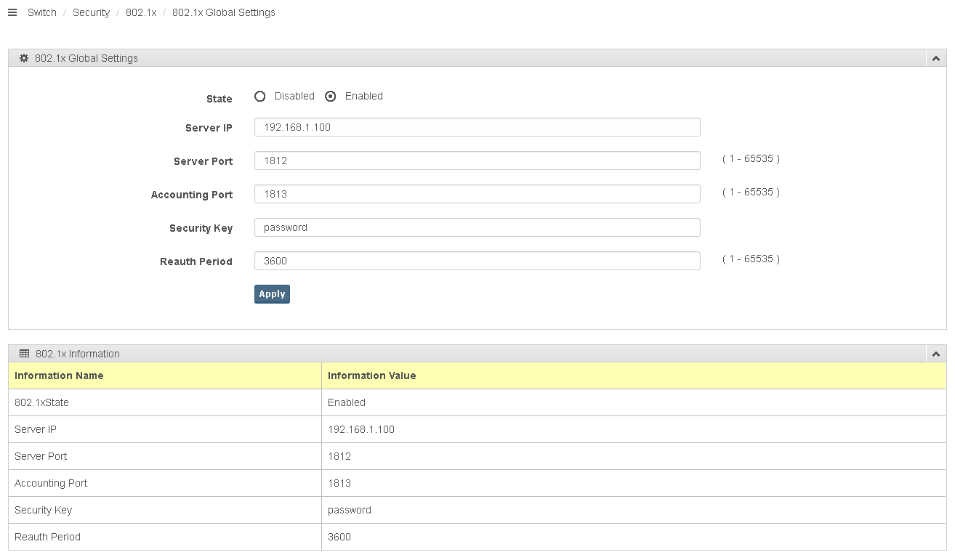Image resolution: width=955 pixels, height=560 pixels.
Task: Select the Disabled state radio button
Action: pyautogui.click(x=260, y=97)
